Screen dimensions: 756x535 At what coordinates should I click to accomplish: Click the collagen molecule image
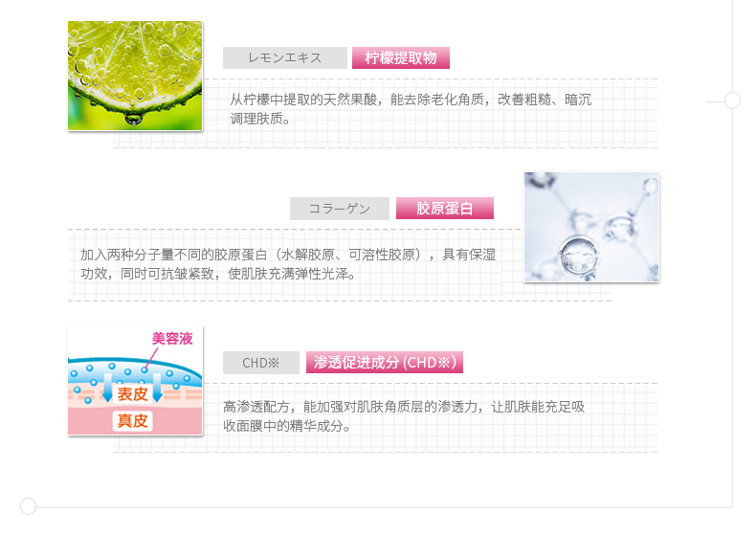coord(591,227)
